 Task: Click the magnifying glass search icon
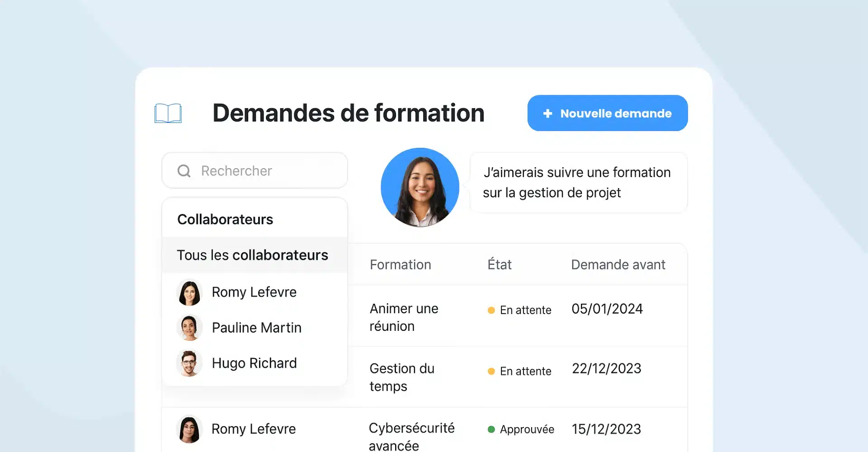pos(184,171)
